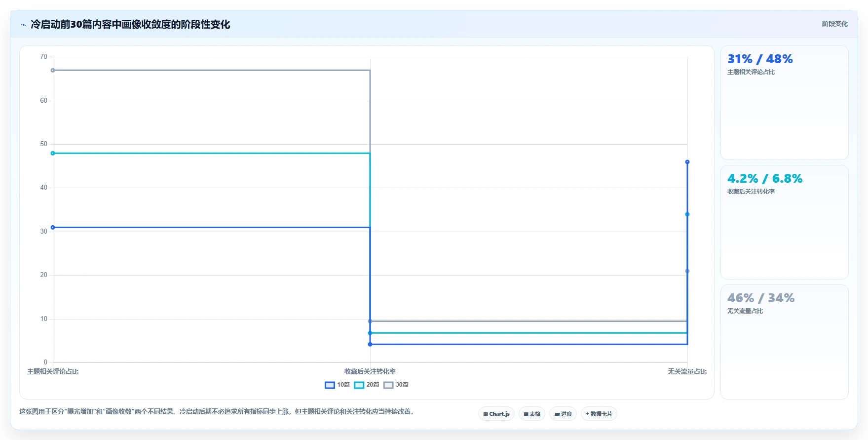Click the 无关流量占比 caption in the stat card
868x440 pixels.
click(745, 311)
